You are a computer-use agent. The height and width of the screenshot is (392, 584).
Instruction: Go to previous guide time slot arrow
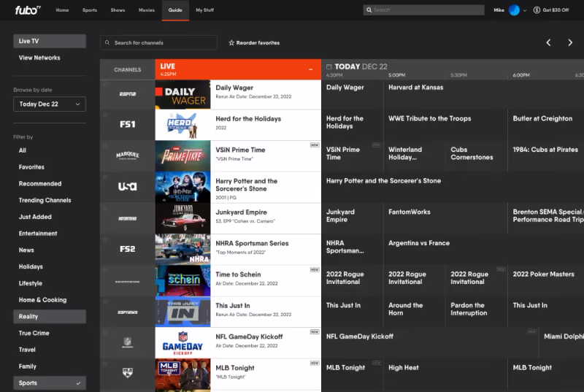point(548,42)
